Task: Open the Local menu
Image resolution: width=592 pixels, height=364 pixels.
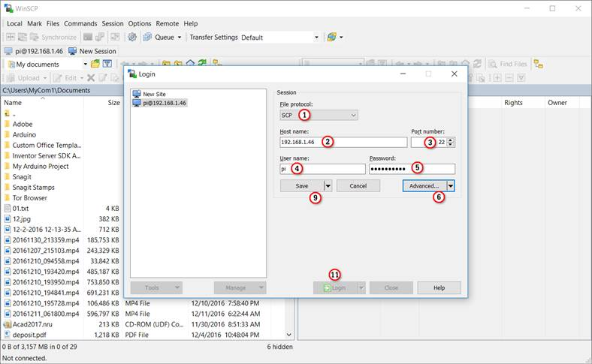Action: click(14, 23)
